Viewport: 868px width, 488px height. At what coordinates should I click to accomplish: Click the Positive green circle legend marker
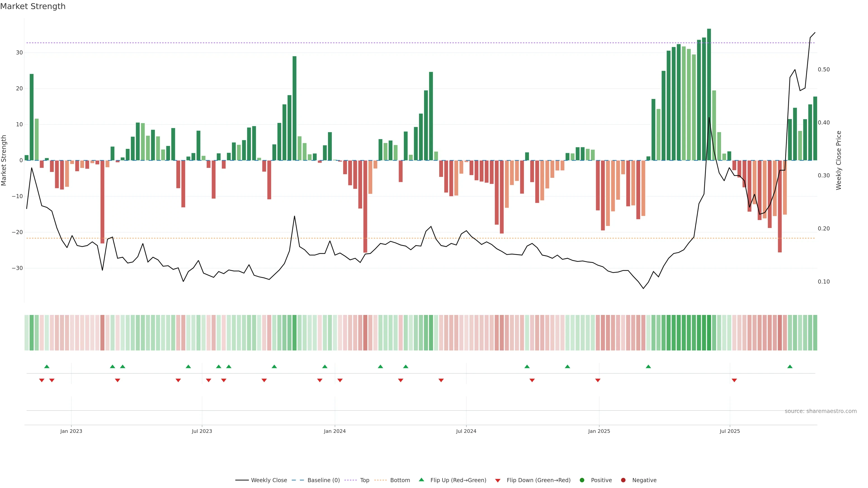click(x=582, y=480)
